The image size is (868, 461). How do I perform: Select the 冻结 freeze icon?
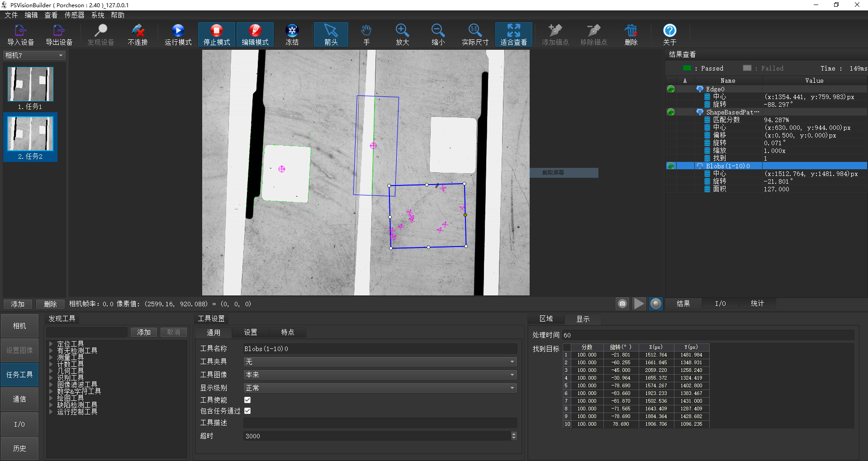pyautogui.click(x=292, y=31)
